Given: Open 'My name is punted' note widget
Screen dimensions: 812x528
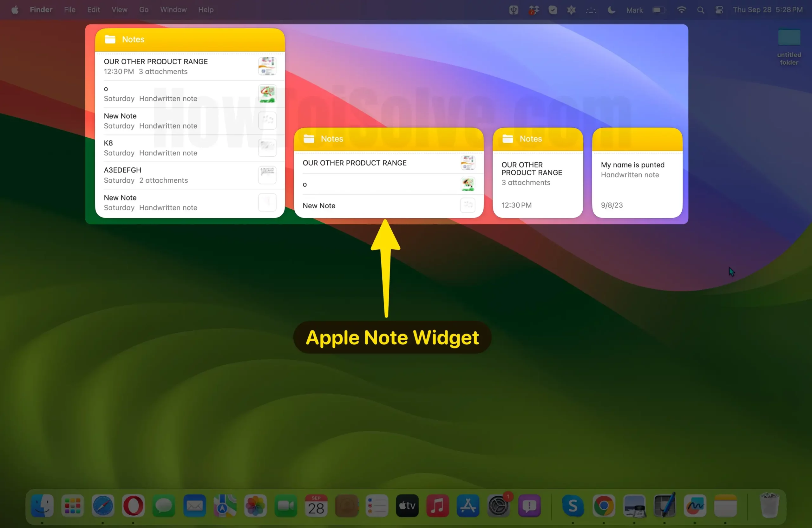Looking at the screenshot, I should pyautogui.click(x=637, y=173).
